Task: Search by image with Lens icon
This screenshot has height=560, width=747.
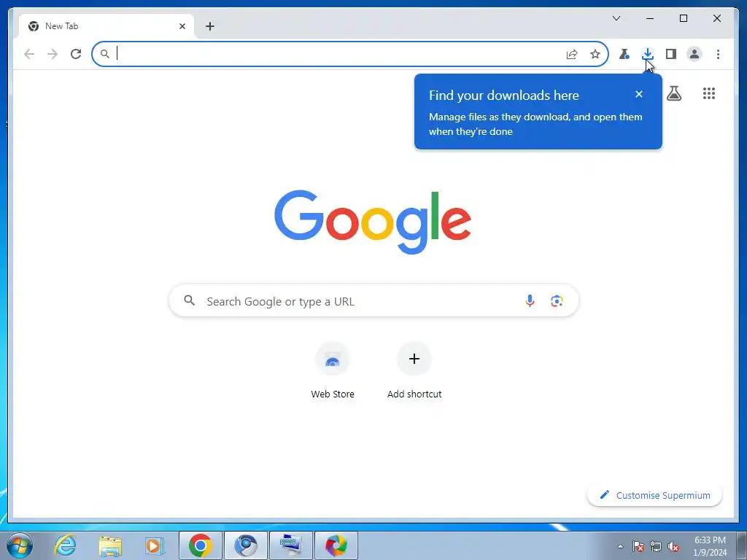Action: [x=557, y=301]
